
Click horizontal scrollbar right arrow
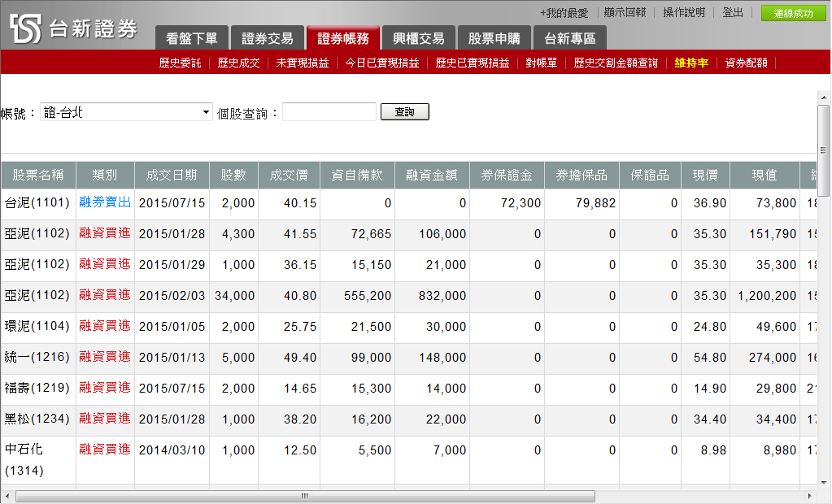pyautogui.click(x=809, y=496)
